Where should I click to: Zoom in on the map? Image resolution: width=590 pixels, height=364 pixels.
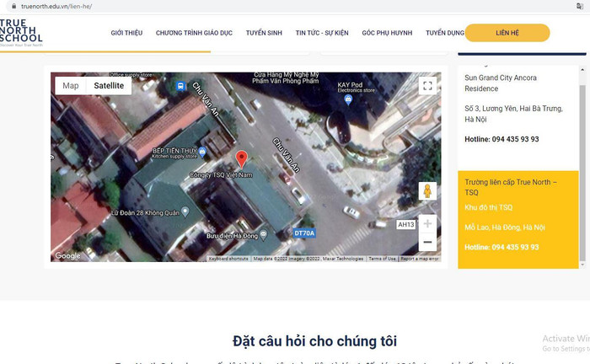427,224
